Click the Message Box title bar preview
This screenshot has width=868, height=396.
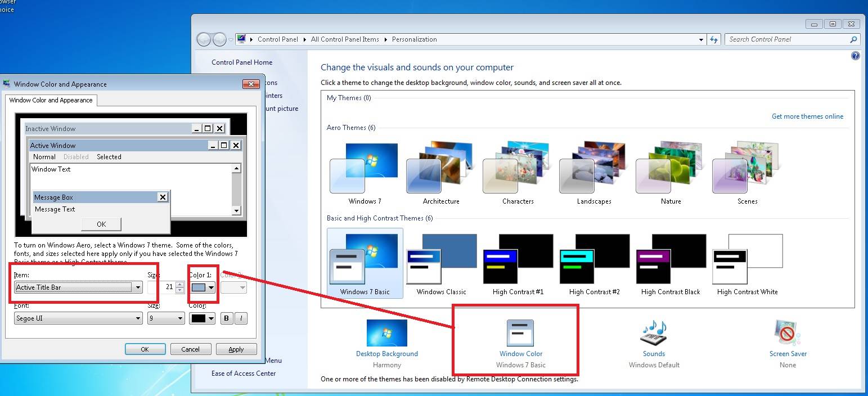[101, 197]
